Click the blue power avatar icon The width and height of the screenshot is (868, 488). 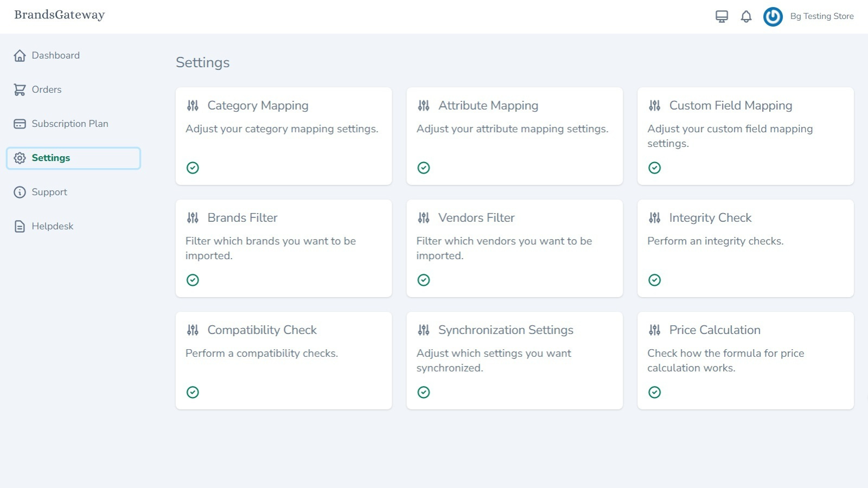point(773,17)
